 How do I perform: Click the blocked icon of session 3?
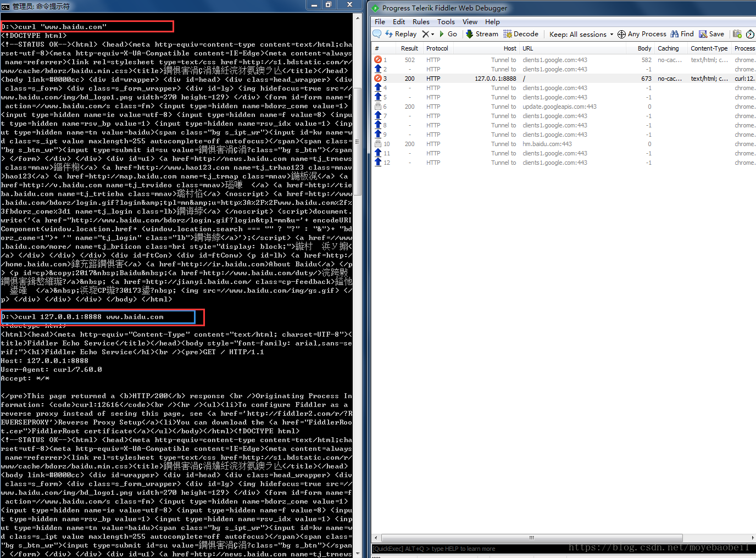tap(378, 79)
